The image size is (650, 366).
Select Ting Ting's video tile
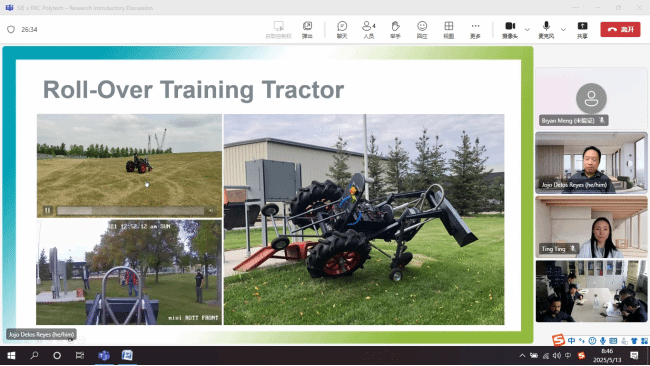tap(591, 227)
